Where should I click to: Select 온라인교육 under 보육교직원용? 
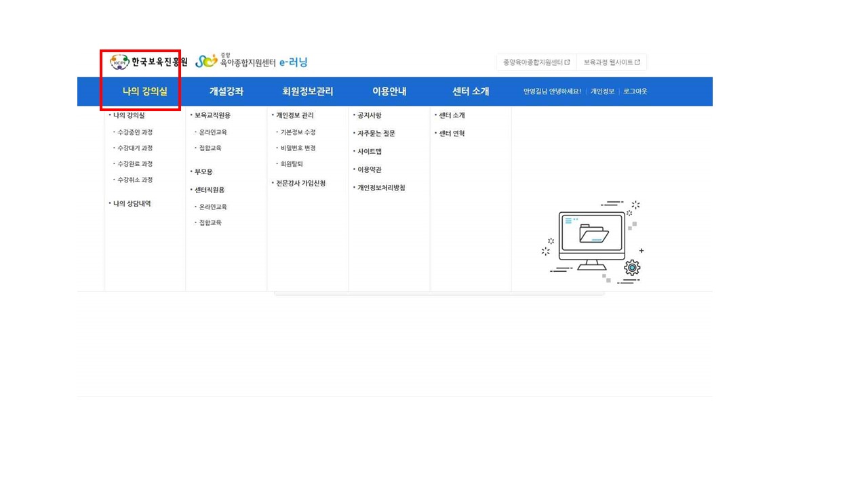pyautogui.click(x=213, y=132)
